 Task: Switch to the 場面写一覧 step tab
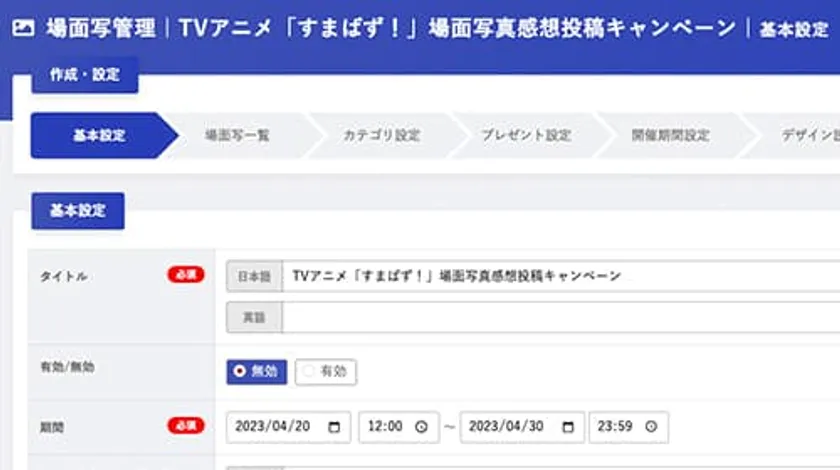[238, 135]
